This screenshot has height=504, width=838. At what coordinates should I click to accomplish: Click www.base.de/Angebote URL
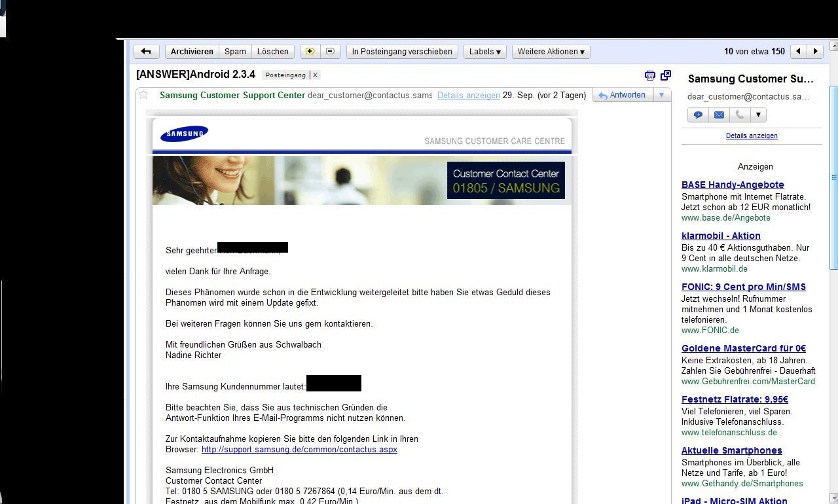[x=726, y=217]
